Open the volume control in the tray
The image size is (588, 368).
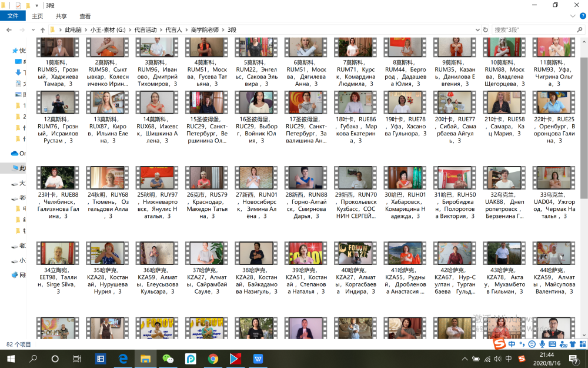pyautogui.click(x=497, y=359)
